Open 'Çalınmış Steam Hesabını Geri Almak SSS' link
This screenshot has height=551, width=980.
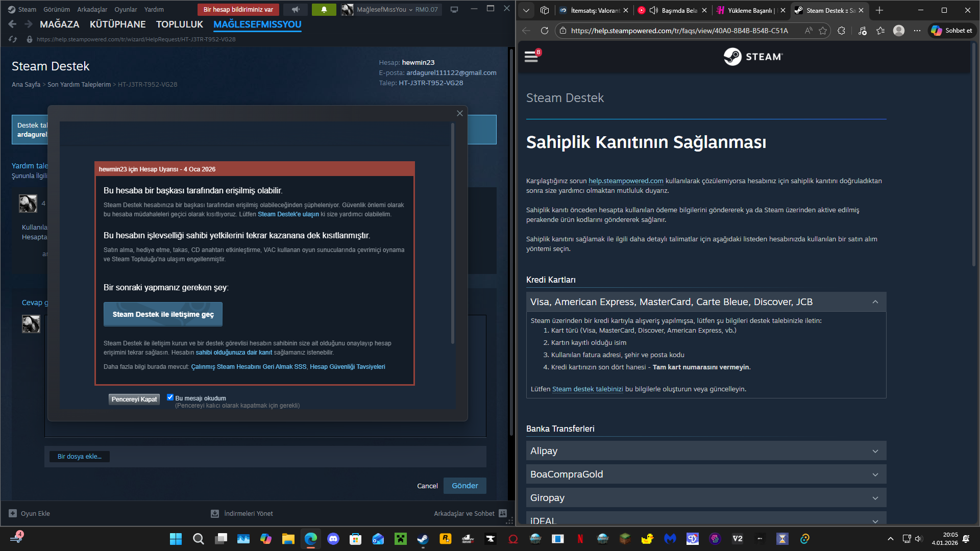(249, 367)
